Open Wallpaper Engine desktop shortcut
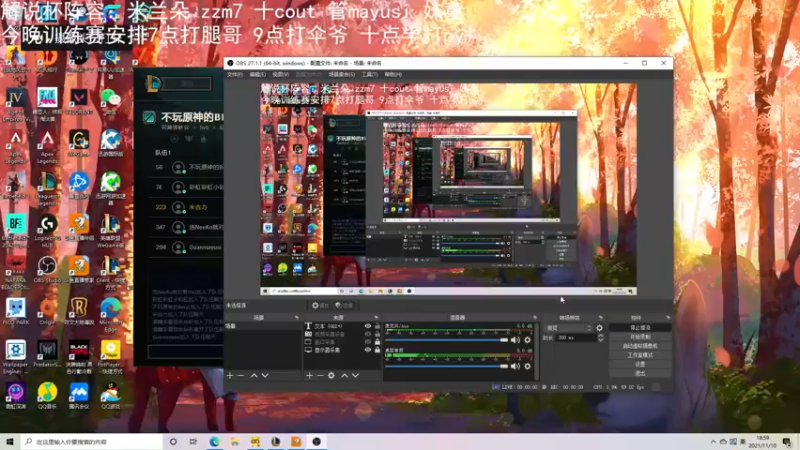The width and height of the screenshot is (800, 450). [x=15, y=356]
